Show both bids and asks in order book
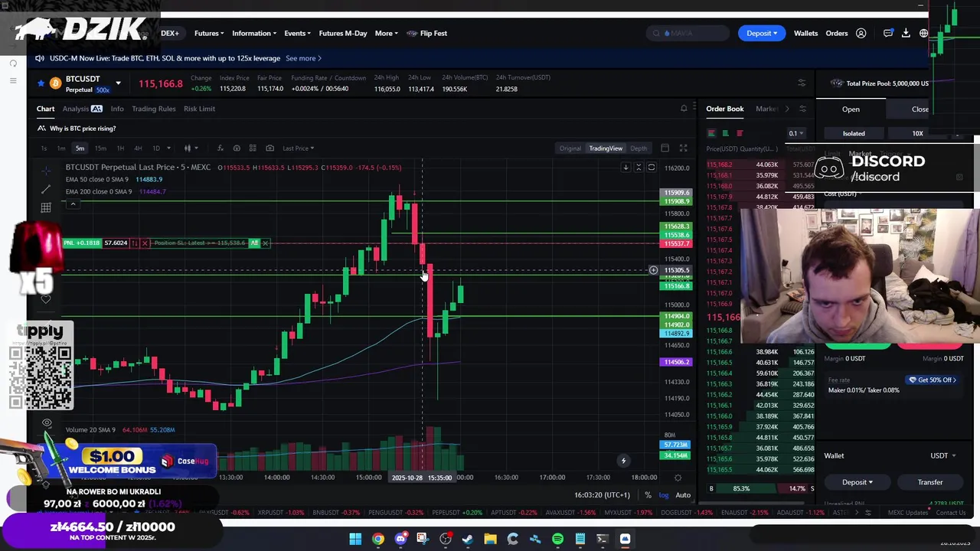The image size is (980, 551). tap(711, 133)
